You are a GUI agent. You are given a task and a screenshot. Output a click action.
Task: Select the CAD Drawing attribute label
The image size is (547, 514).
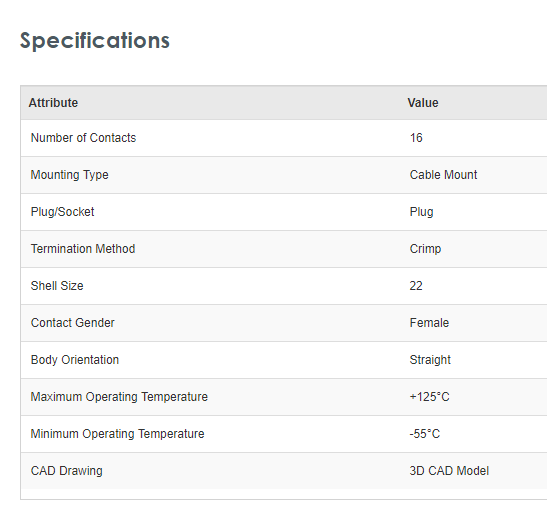[67, 471]
